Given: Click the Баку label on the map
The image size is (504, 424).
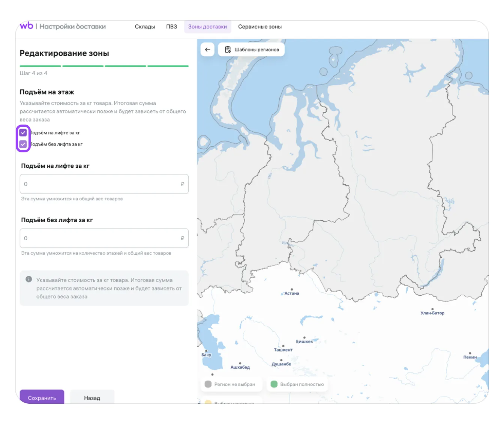Looking at the screenshot, I should (206, 355).
